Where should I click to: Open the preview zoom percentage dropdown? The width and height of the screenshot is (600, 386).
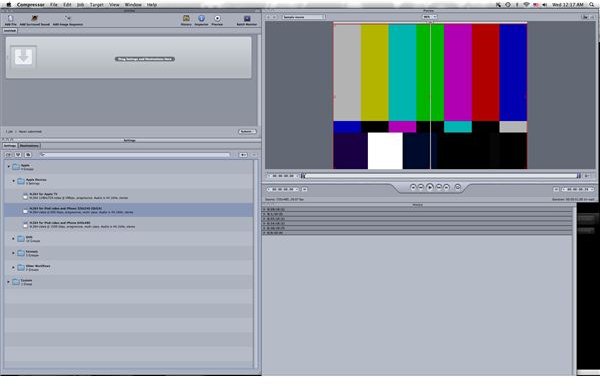(429, 17)
